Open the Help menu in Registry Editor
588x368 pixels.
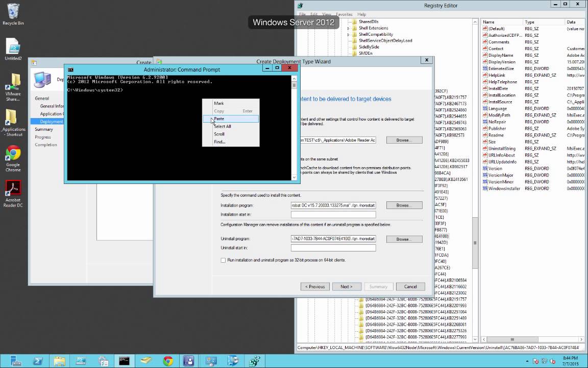pyautogui.click(x=361, y=14)
